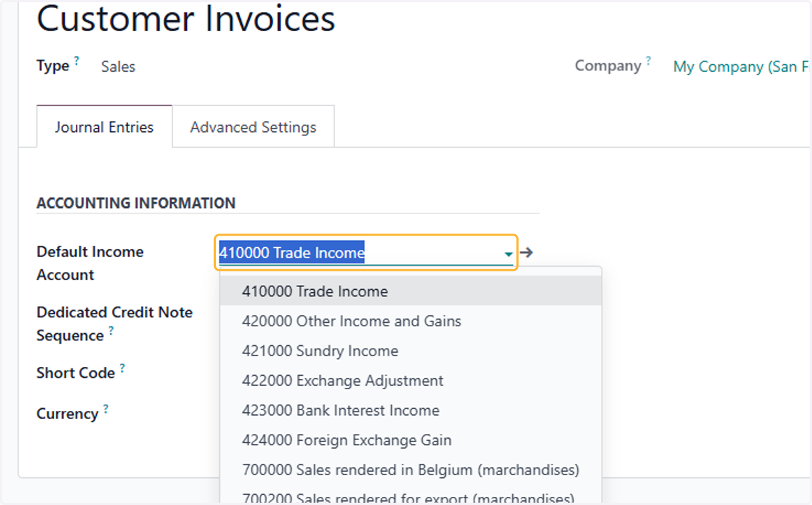812x505 pixels.
Task: Click the Currency label
Action: point(68,414)
